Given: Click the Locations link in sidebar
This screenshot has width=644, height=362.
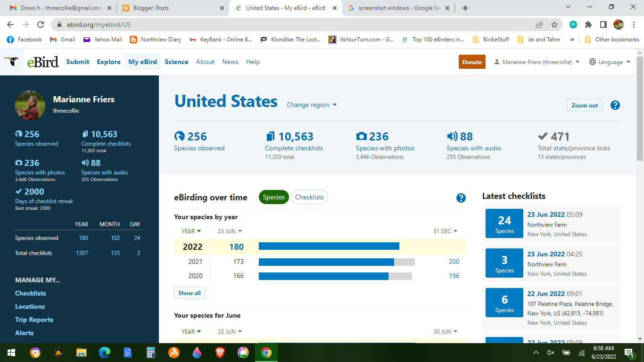Looking at the screenshot, I should 30,306.
